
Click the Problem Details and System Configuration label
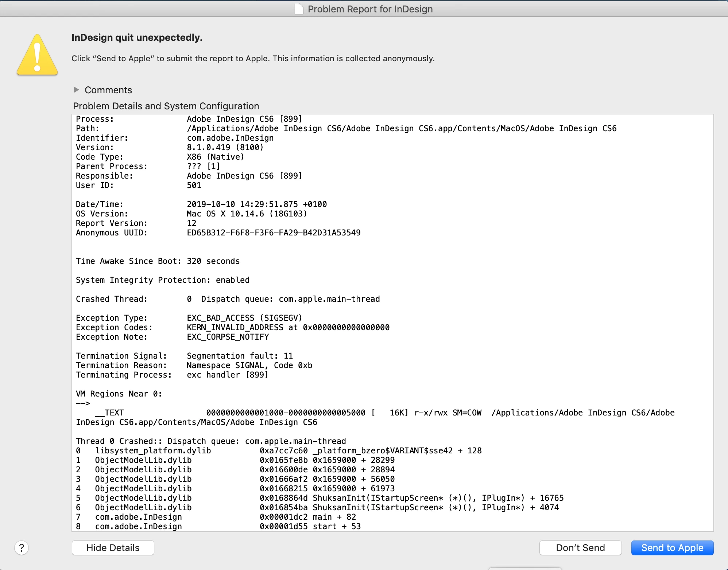166,106
